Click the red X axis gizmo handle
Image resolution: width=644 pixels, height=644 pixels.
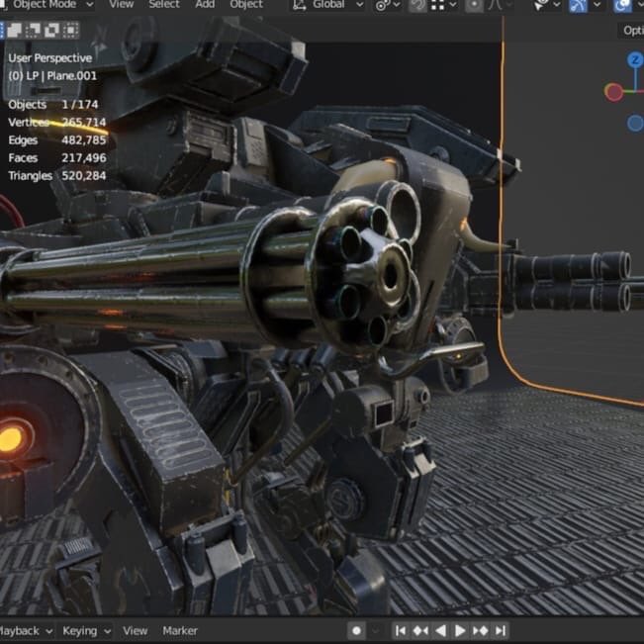point(613,92)
